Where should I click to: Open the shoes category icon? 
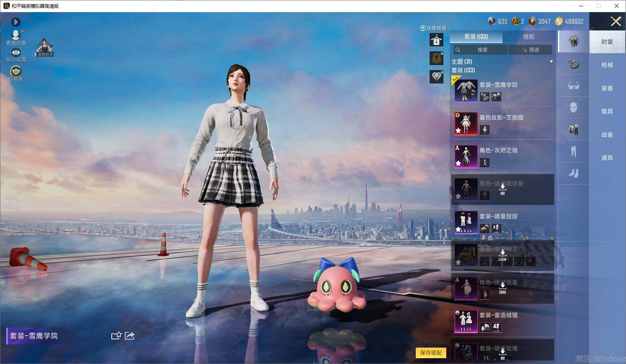[x=573, y=173]
